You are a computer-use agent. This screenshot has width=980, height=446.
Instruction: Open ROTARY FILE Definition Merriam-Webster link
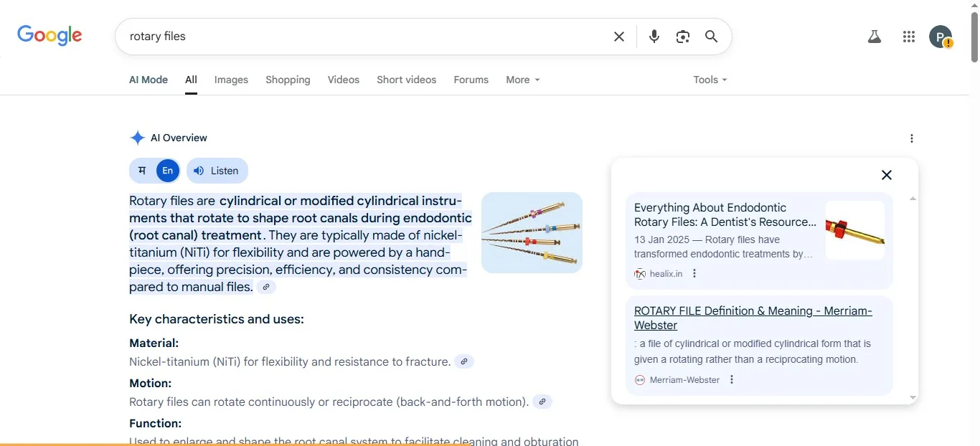[753, 318]
